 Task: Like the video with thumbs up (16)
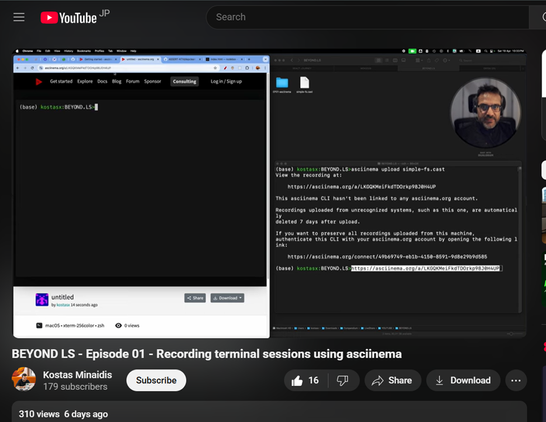(x=305, y=381)
